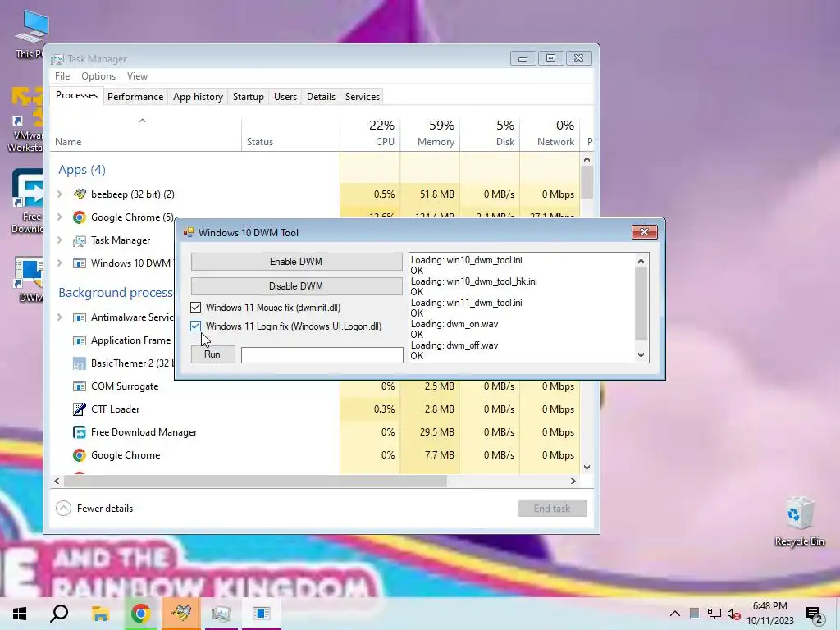Switch to Task Manager on the taskbar

(x=221, y=614)
